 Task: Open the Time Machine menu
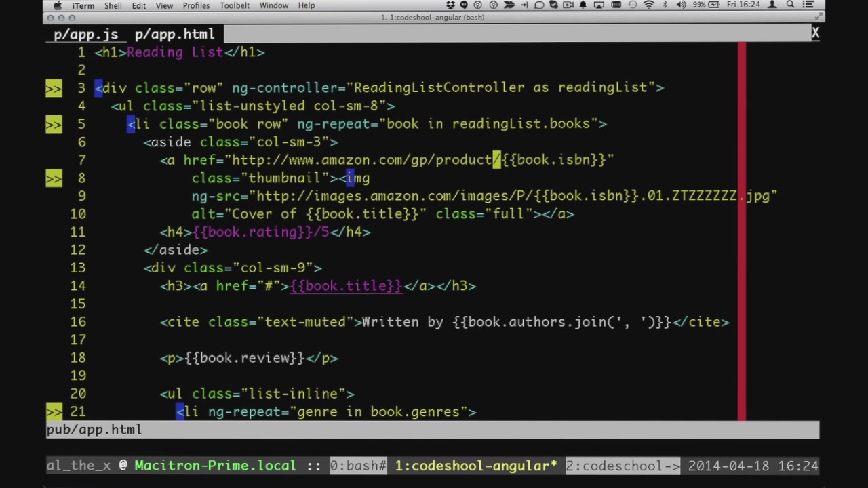[632, 5]
